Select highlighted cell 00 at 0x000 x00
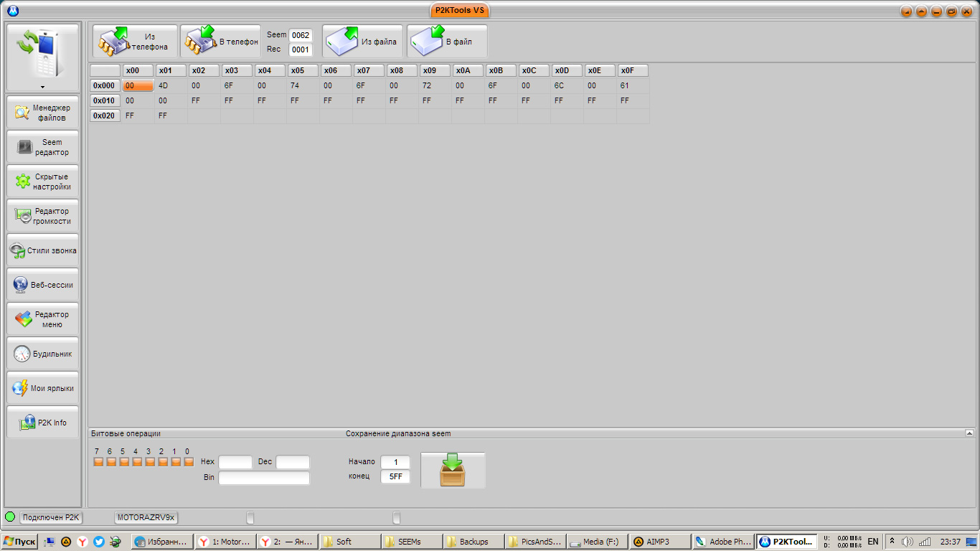 coord(138,85)
